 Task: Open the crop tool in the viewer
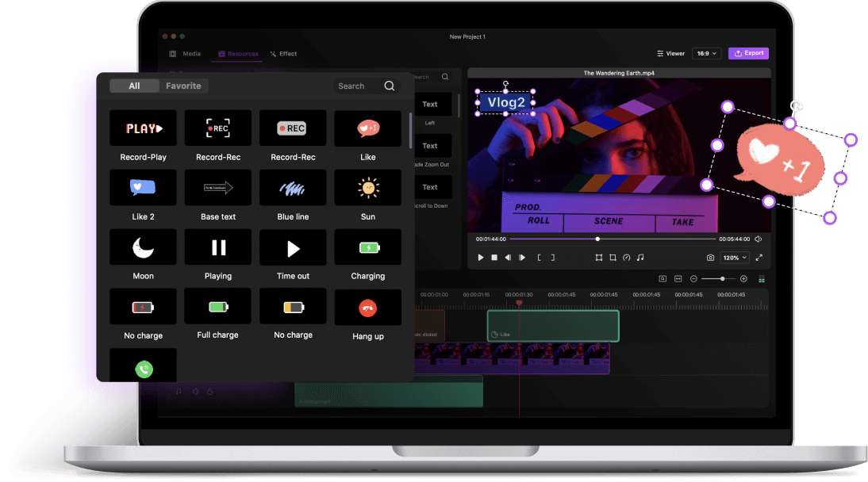pyautogui.click(x=613, y=258)
